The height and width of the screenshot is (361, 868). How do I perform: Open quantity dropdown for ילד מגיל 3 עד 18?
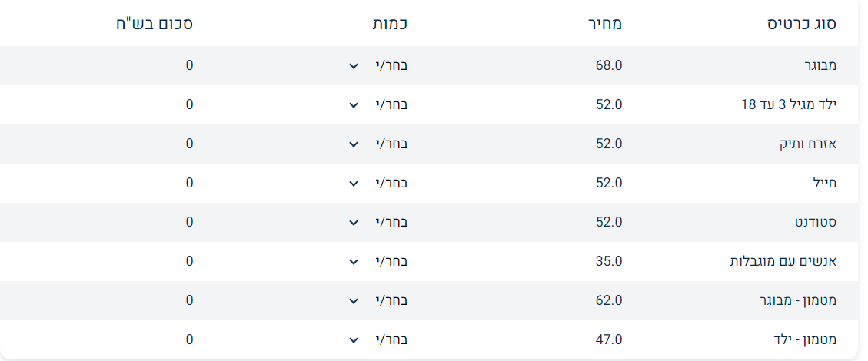pyautogui.click(x=377, y=104)
